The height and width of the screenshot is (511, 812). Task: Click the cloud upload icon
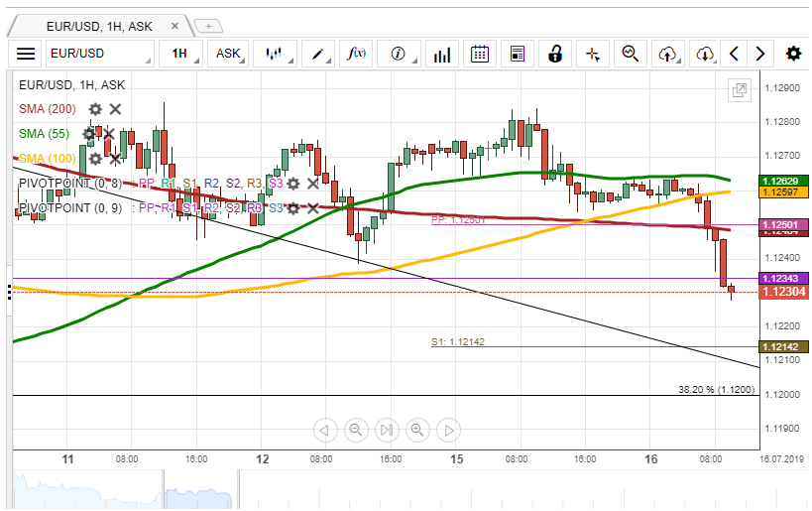click(x=667, y=54)
